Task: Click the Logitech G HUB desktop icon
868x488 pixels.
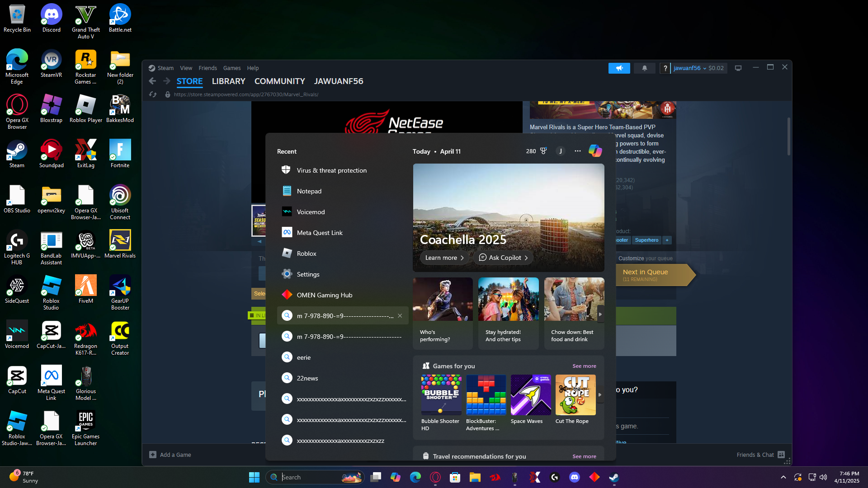Action: click(17, 247)
